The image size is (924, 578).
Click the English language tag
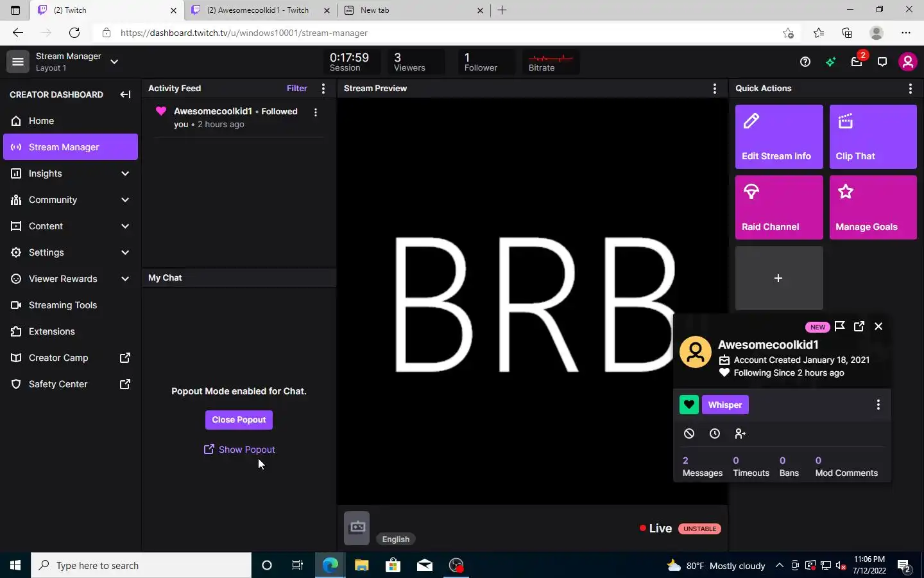pyautogui.click(x=396, y=539)
